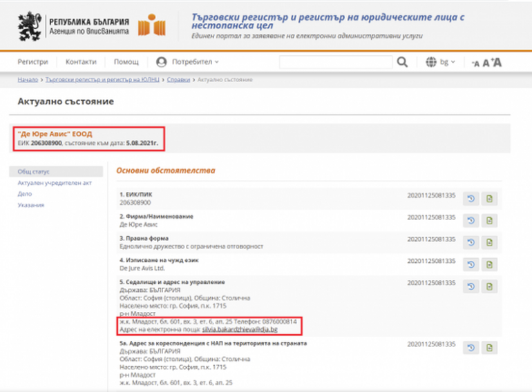Viewport: 532px width, 392px height.
Task: Expand the Потребител user dropdown
Action: tap(187, 62)
